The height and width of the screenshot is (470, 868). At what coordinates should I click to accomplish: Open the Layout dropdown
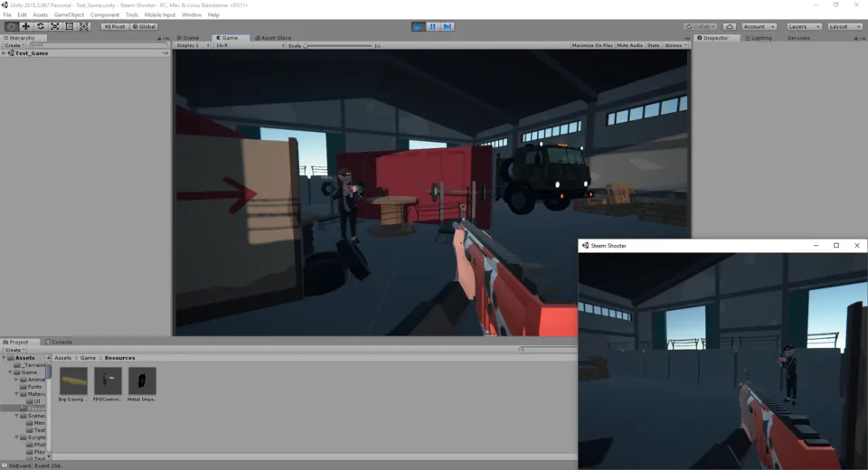[x=844, y=26]
